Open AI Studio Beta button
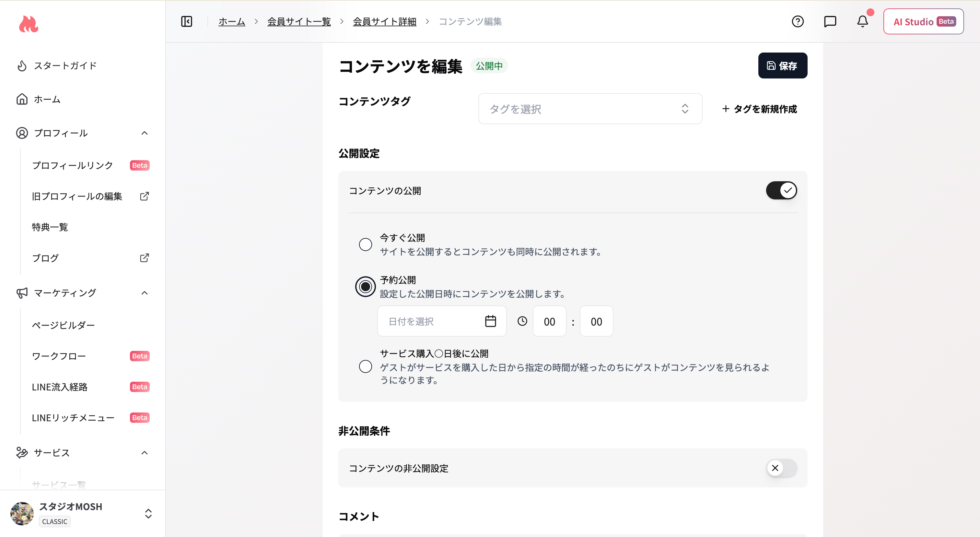The image size is (980, 537). (x=923, y=22)
